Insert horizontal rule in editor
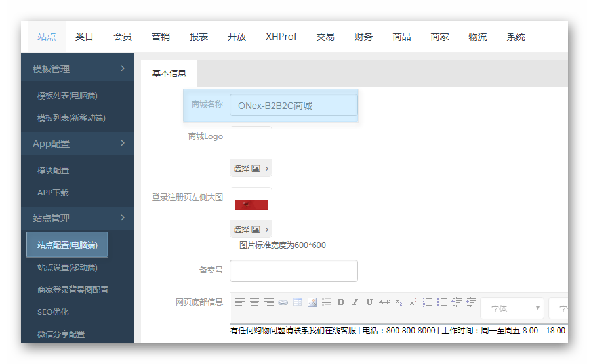 point(327,302)
